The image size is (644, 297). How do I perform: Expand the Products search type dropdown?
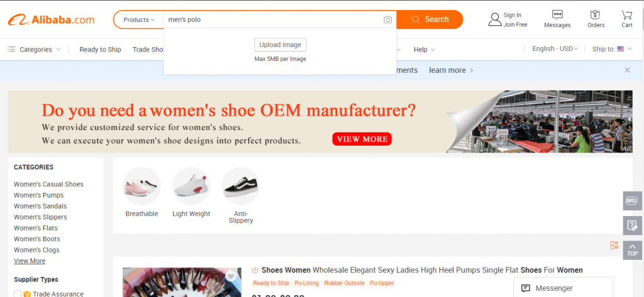pyautogui.click(x=139, y=19)
